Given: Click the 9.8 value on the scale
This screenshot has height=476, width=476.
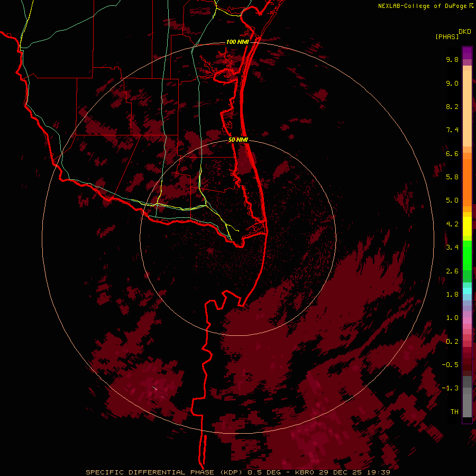Looking at the screenshot, I should (x=452, y=59).
